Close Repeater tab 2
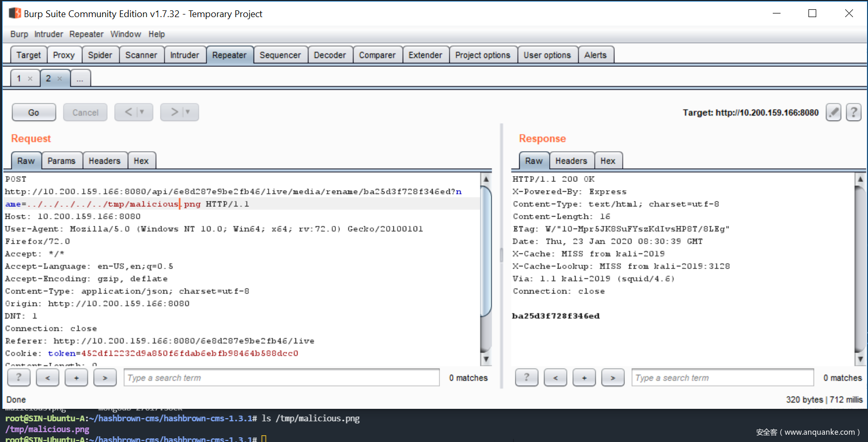 coord(60,79)
